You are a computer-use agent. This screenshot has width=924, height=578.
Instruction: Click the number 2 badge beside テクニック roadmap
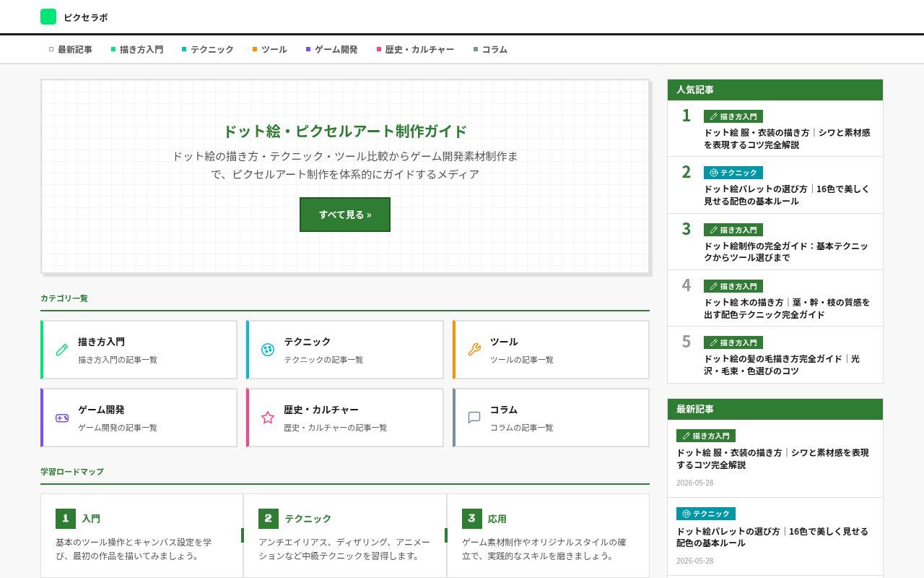coord(269,519)
